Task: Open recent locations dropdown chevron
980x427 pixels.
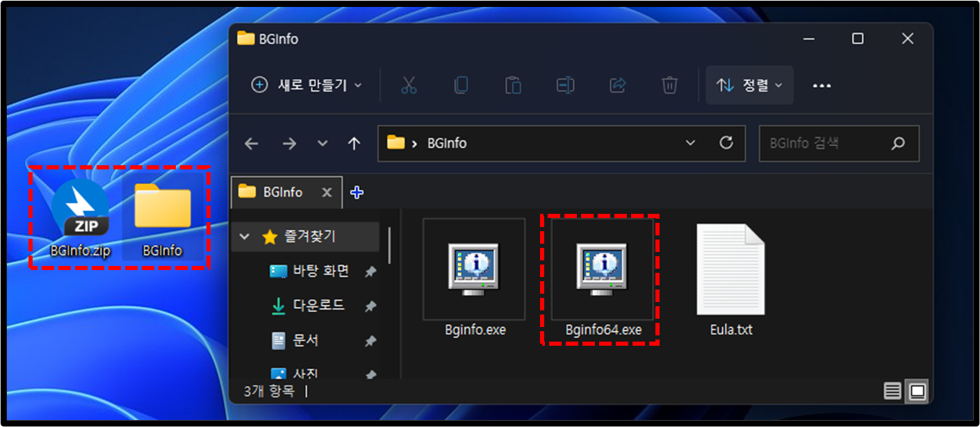Action: 322,144
